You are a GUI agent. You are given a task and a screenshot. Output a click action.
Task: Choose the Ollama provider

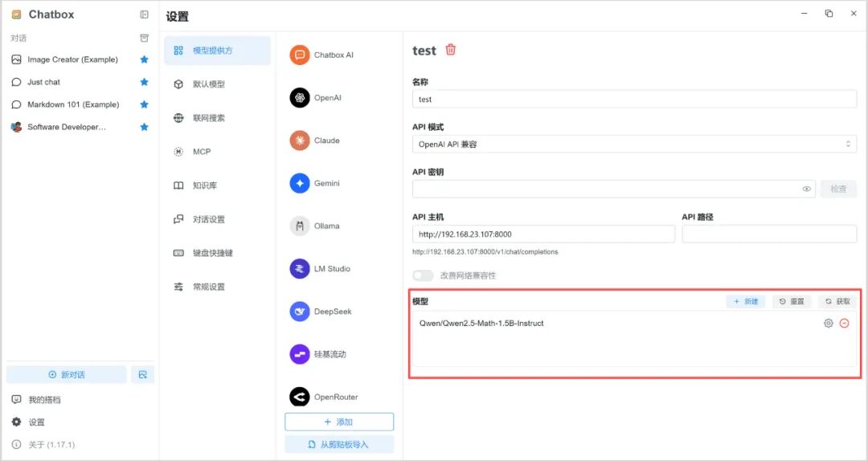click(339, 226)
